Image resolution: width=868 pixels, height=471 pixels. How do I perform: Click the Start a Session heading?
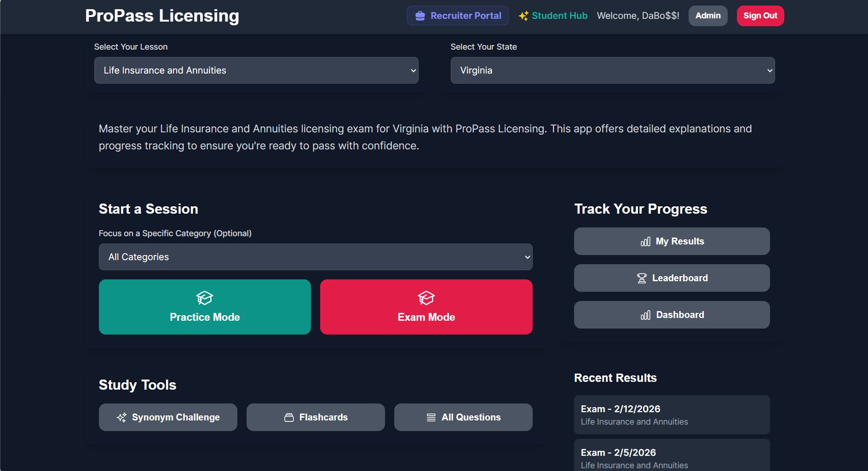(149, 209)
